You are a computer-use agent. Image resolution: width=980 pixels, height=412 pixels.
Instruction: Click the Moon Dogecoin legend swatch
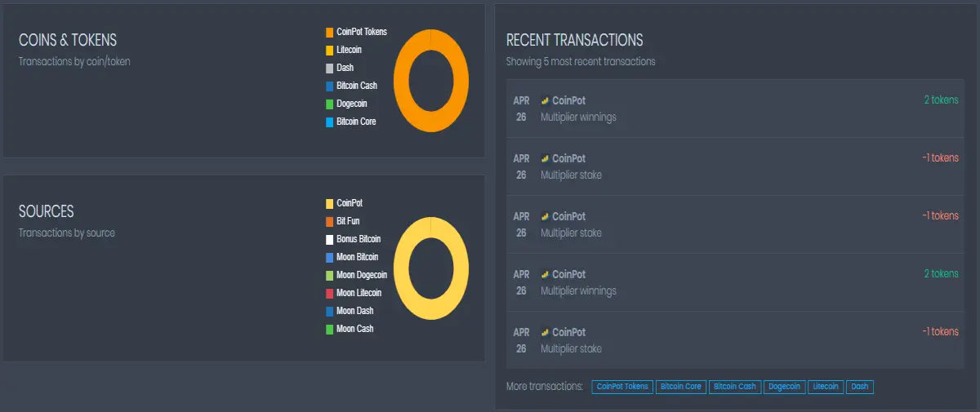point(329,275)
